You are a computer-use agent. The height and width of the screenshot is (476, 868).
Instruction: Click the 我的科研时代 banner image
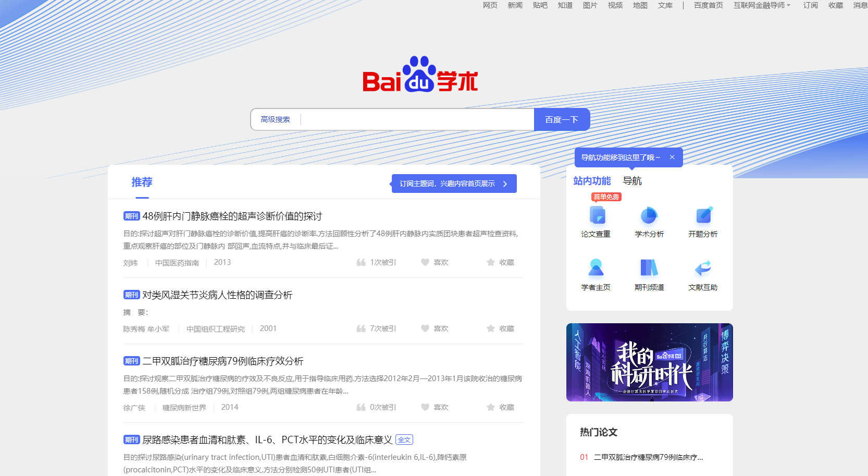click(x=649, y=362)
